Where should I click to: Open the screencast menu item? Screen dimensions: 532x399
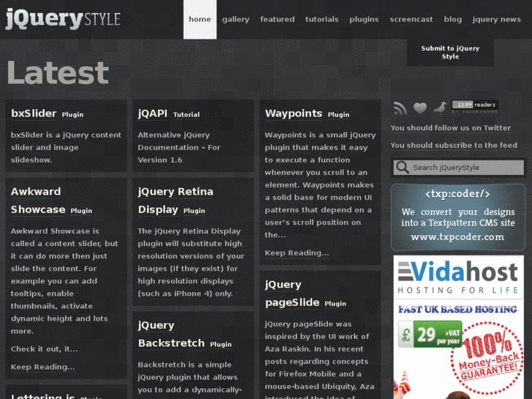point(411,19)
